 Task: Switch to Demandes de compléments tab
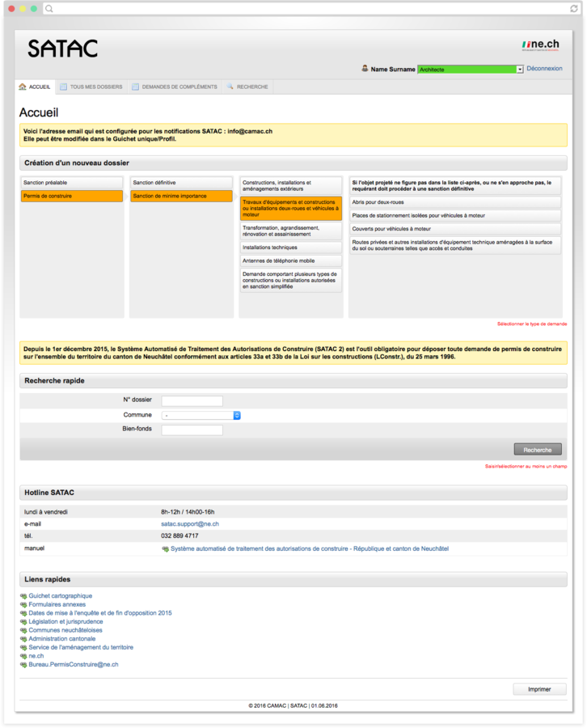point(175,87)
